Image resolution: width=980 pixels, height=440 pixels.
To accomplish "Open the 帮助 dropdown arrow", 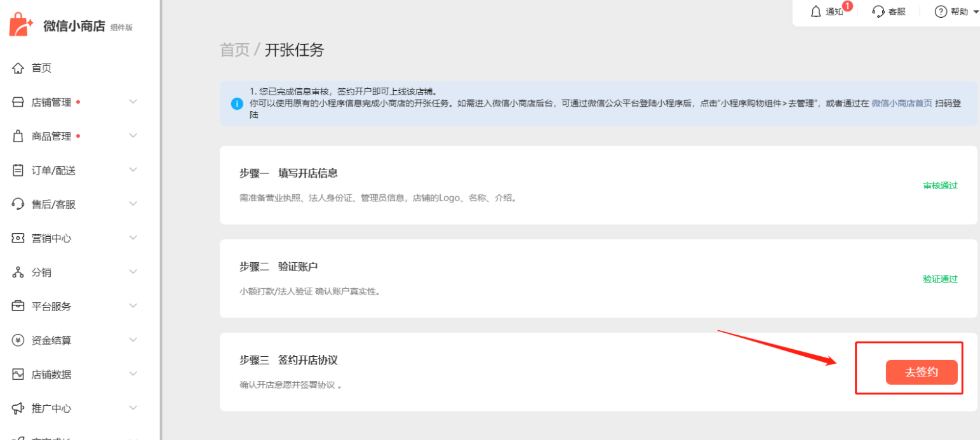I will point(976,12).
